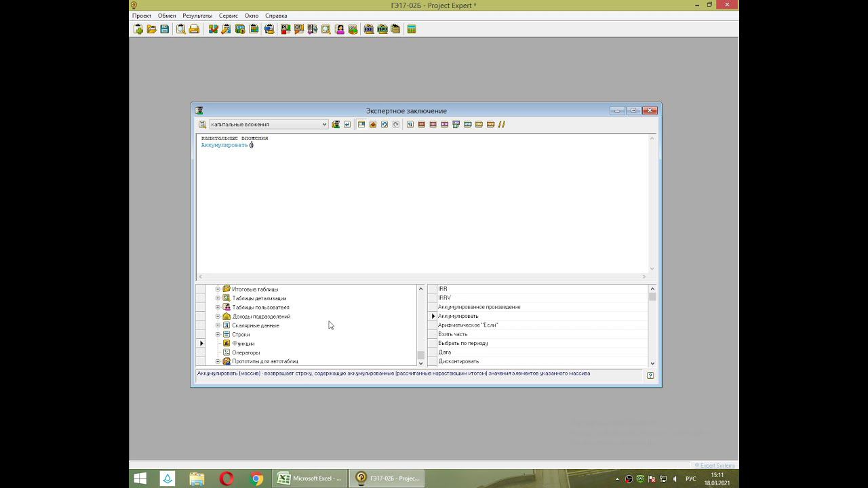The height and width of the screenshot is (488, 868).
Task: Click the enter-arrow icon in expert toolbar
Action: (347, 125)
